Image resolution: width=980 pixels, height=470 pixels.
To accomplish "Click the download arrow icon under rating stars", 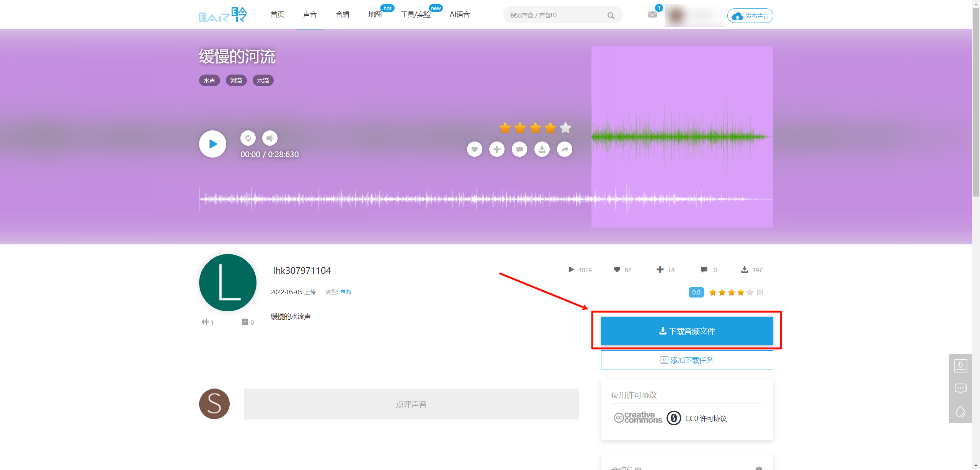I will click(x=542, y=149).
